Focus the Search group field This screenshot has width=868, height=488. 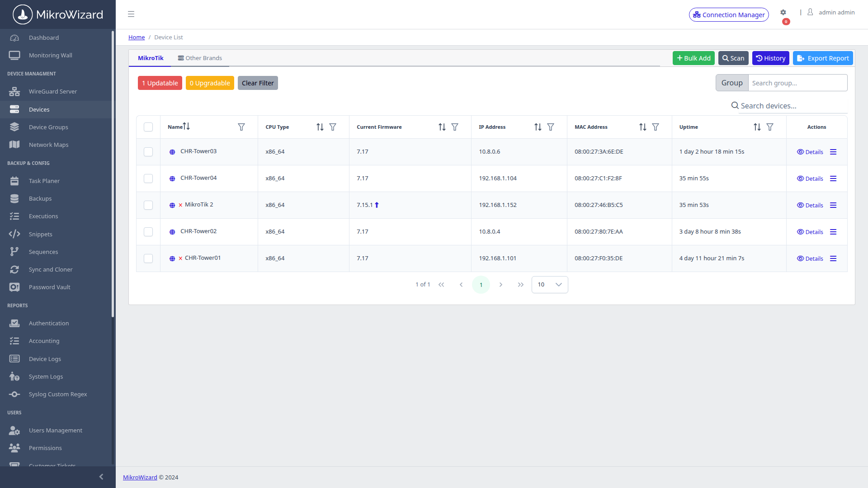(x=797, y=83)
